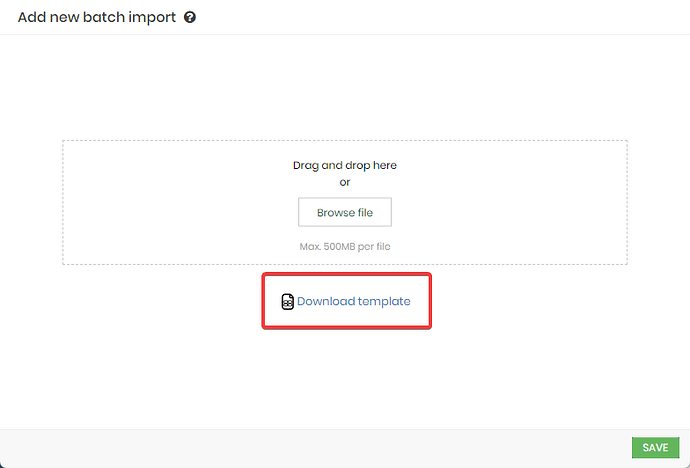This screenshot has width=690, height=468.
Task: Click the Max. 500MB per file note
Action: tap(345, 246)
